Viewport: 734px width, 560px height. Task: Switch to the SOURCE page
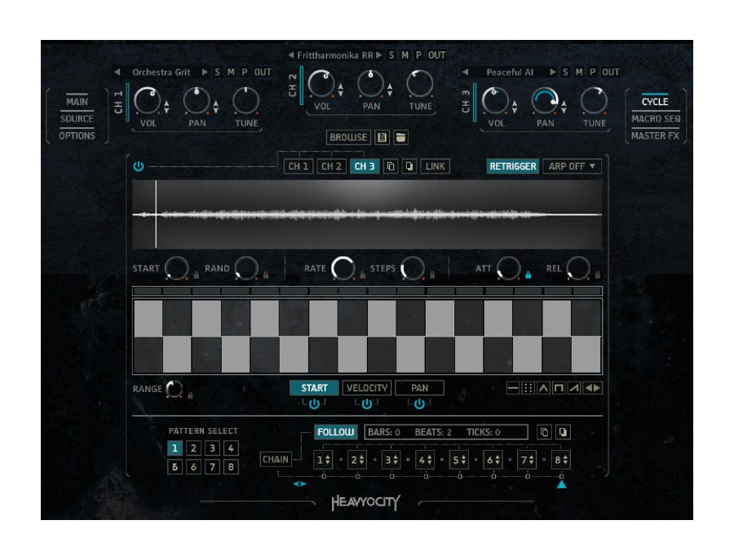(x=77, y=119)
